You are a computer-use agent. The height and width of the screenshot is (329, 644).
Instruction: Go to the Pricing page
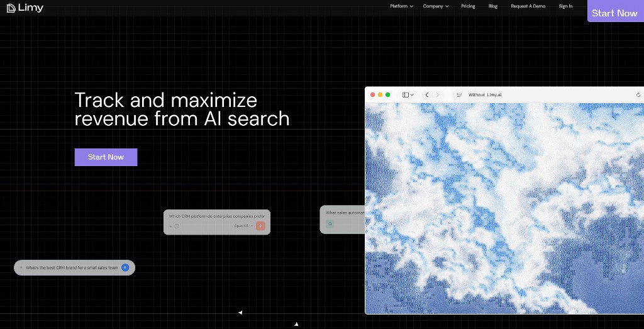click(x=468, y=6)
